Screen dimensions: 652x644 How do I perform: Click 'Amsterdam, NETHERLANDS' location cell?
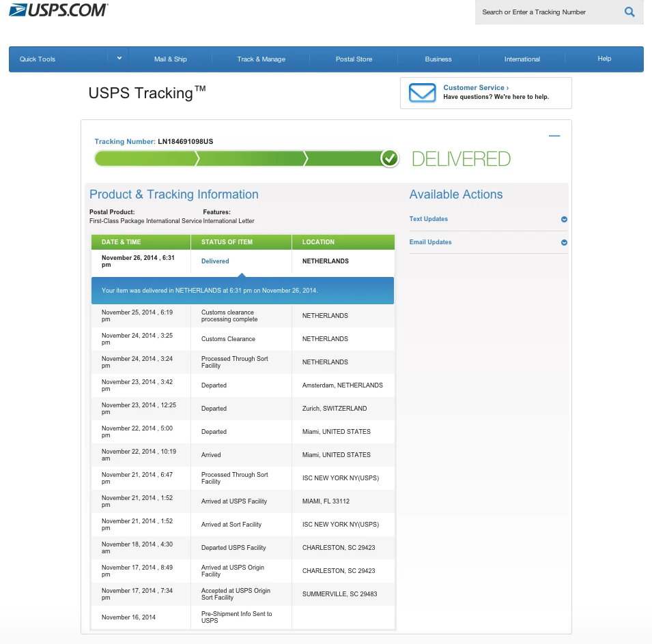tap(343, 385)
